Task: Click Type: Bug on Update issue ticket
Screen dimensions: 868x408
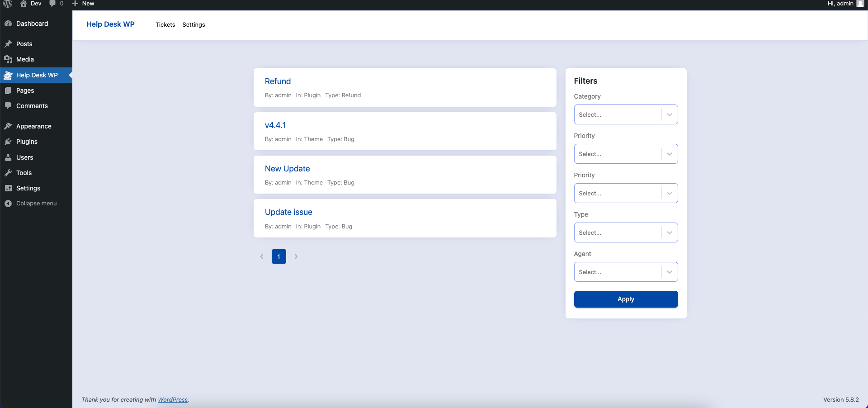Action: 339,227
